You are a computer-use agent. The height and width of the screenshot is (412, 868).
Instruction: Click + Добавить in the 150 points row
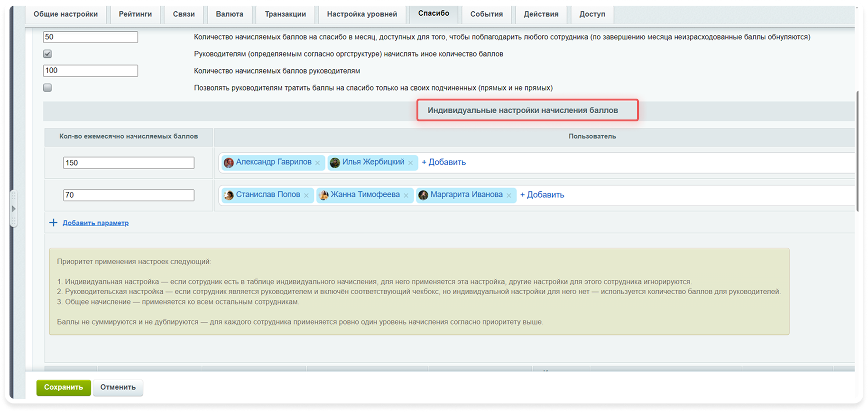[443, 162]
